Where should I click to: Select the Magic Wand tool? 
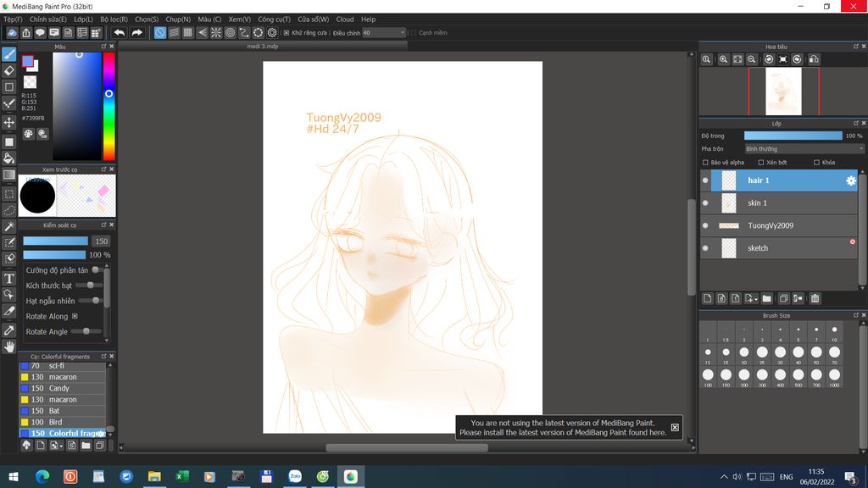[x=9, y=226]
